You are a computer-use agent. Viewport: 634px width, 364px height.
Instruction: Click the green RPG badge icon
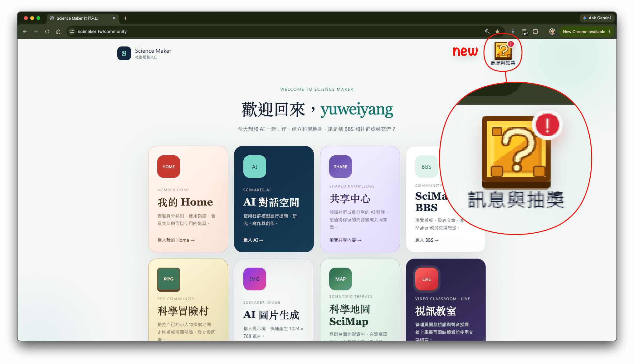coord(168,279)
